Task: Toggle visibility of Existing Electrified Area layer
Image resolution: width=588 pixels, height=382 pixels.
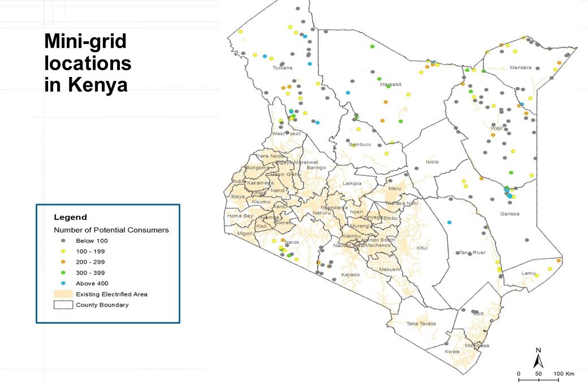Action: 62,294
